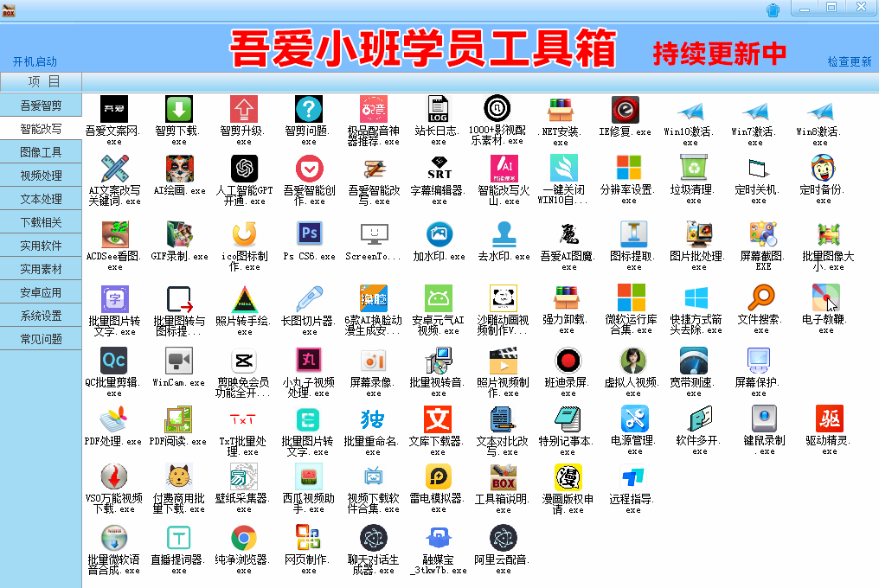The image size is (879, 588).
Task: Click the 项目 column header
Action: coord(43,81)
